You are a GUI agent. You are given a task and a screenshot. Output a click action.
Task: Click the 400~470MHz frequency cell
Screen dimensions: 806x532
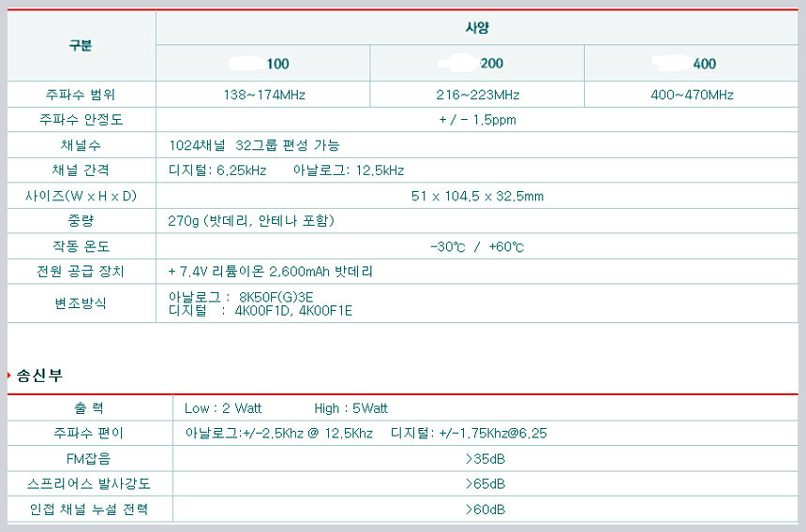point(692,95)
